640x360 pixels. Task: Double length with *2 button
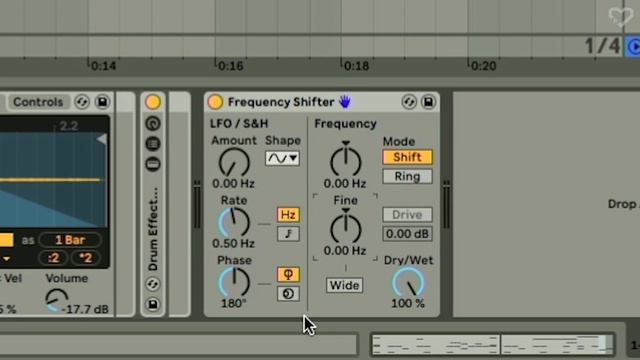coord(86,258)
